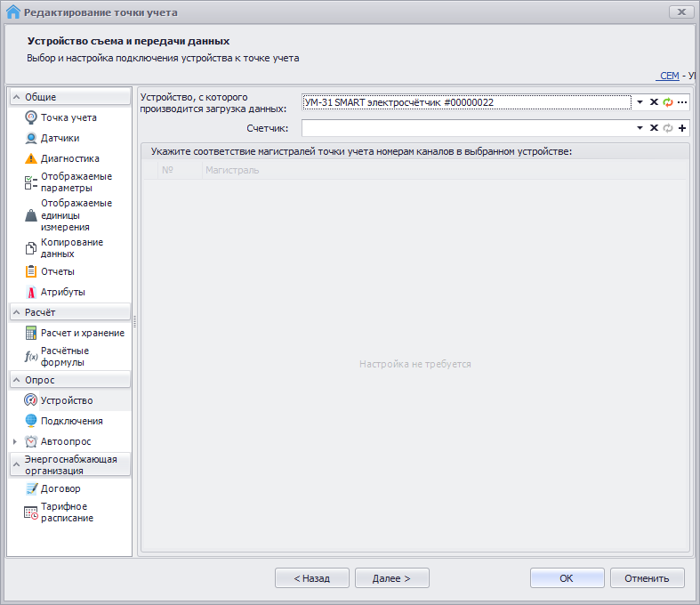Image resolution: width=700 pixels, height=605 pixels.
Task: Refresh the selected device with green arrows icon
Action: click(x=668, y=102)
